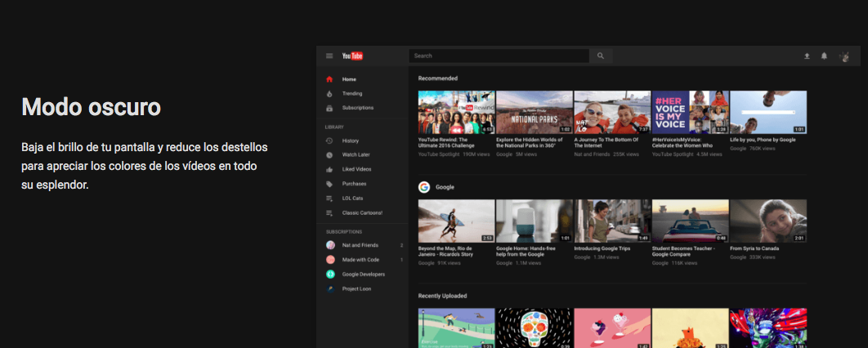Click 'Introducing Google Trips' video title
This screenshot has height=348, width=868.
(602, 248)
